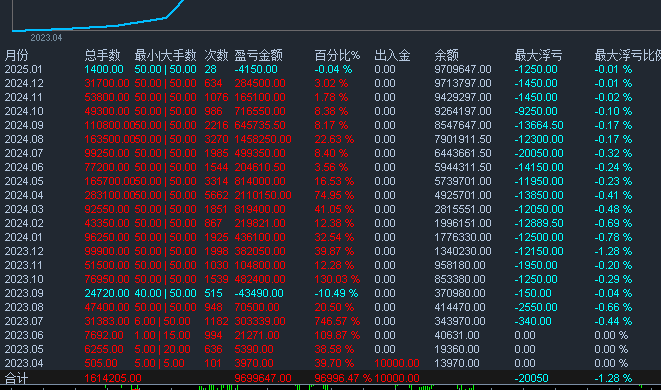This screenshot has height=390, width=661.
Task: Click balance value 4925701.00
Action: (x=463, y=195)
